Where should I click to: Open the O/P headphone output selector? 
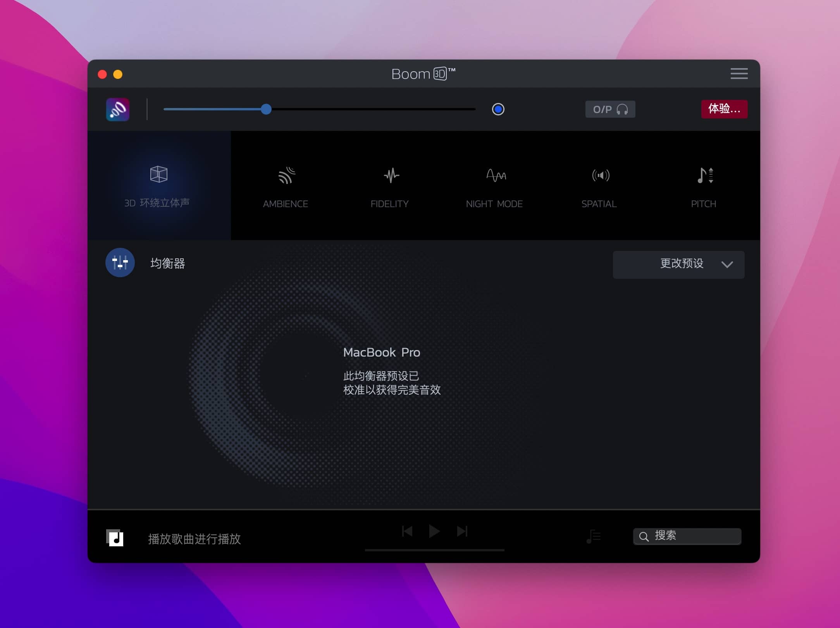coord(610,109)
